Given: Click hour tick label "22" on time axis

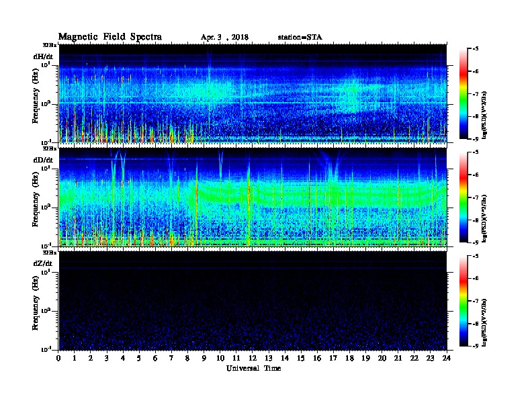Looking at the screenshot, I should point(414,359).
